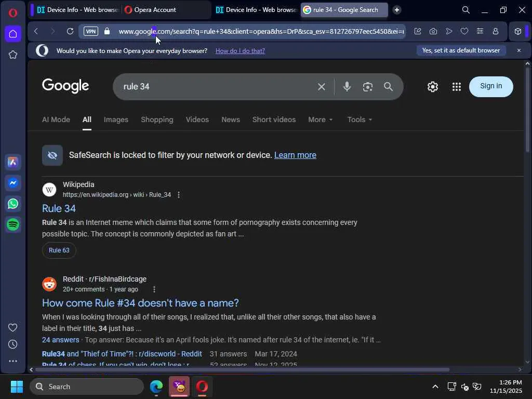Screen dimensions: 532x399
Task: Open Microsoft Edge from the taskbar
Action: [156, 387]
